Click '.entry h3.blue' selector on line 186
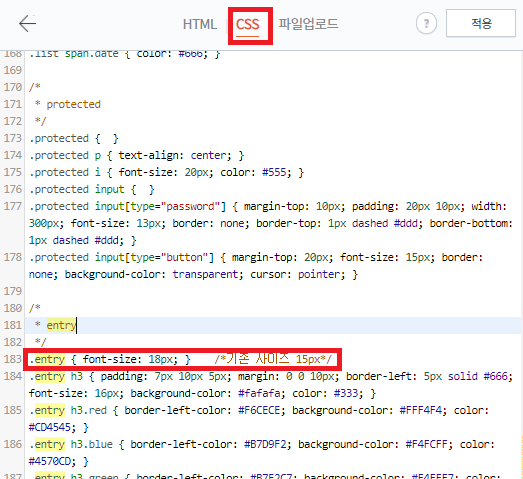The width and height of the screenshot is (523, 479). pyautogui.click(x=71, y=444)
